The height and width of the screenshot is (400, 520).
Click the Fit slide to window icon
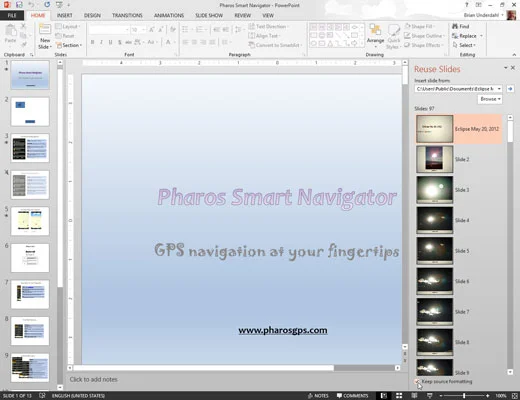tap(514, 395)
